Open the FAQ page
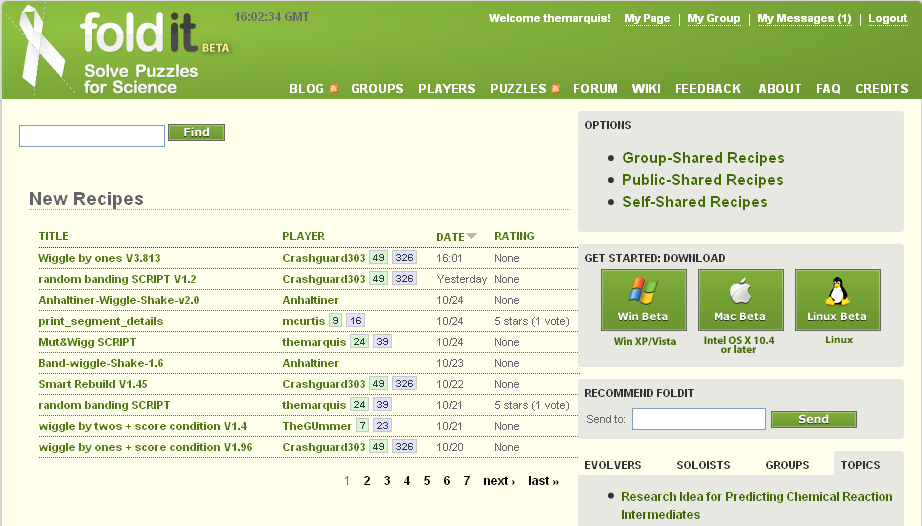The height and width of the screenshot is (526, 922). click(x=828, y=89)
